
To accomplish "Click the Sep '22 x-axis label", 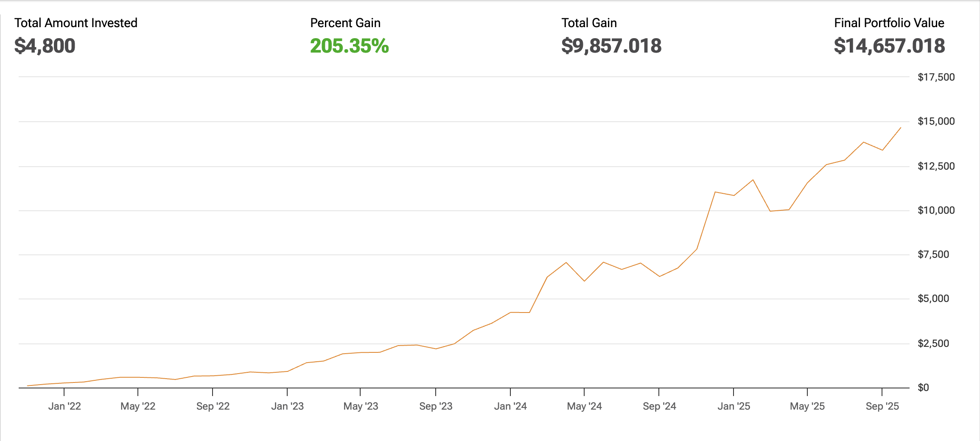I will 213,406.
